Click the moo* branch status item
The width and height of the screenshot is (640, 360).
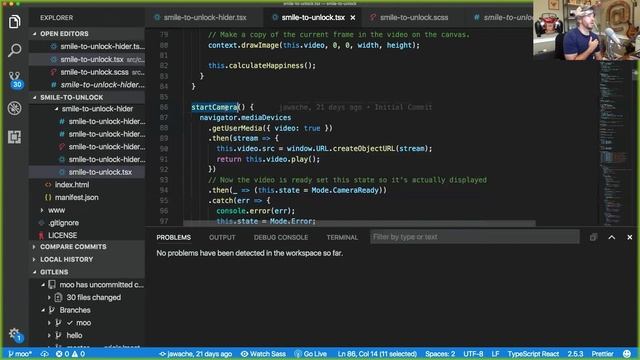[x=20, y=354]
